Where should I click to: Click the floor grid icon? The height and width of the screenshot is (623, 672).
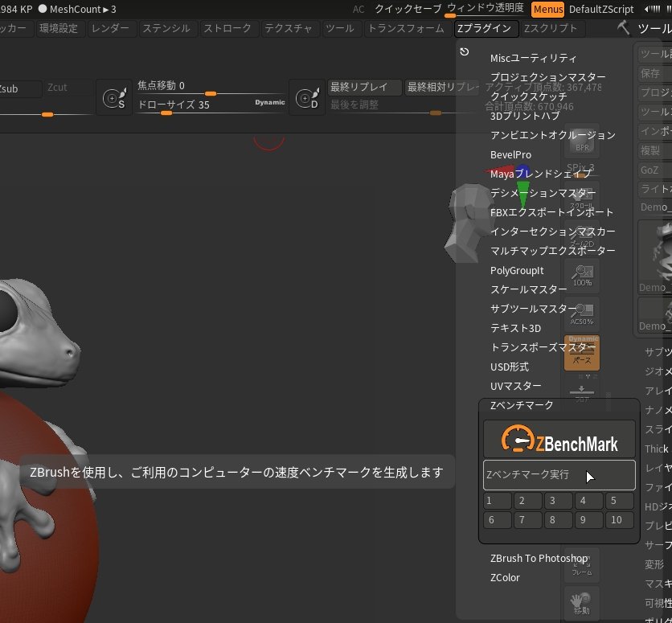(582, 393)
